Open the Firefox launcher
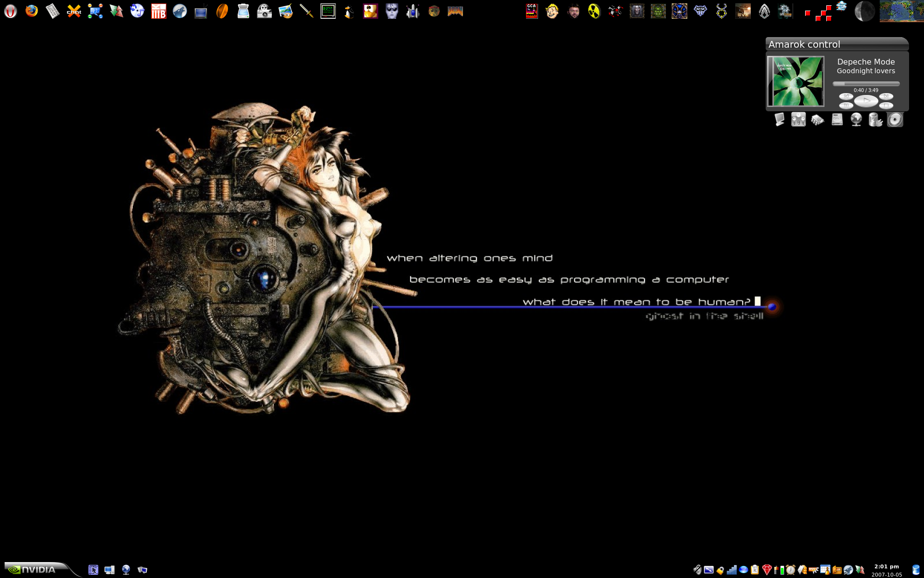Image resolution: width=924 pixels, height=578 pixels. [x=32, y=11]
